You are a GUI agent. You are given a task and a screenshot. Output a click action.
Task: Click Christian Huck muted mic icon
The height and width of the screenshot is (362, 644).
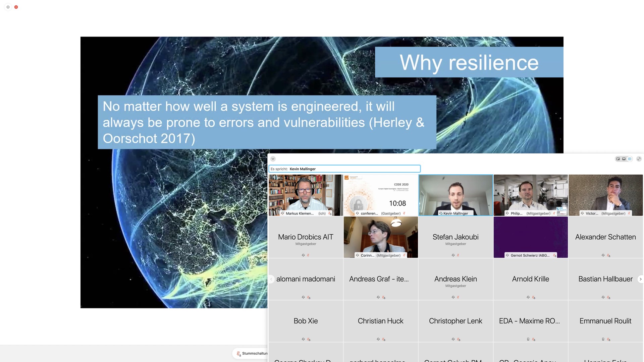coord(384,339)
